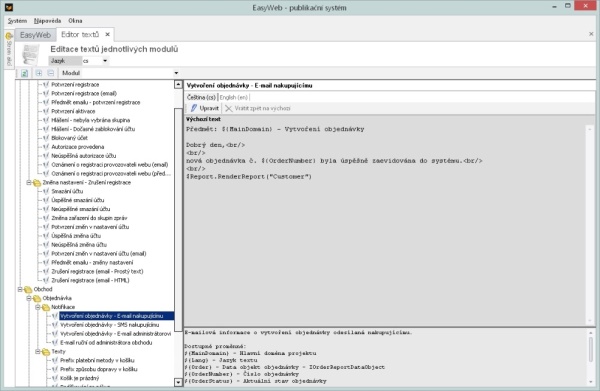600x391 pixels.
Task: Click the tree vertical scrollbar thumb
Action: click(178, 220)
